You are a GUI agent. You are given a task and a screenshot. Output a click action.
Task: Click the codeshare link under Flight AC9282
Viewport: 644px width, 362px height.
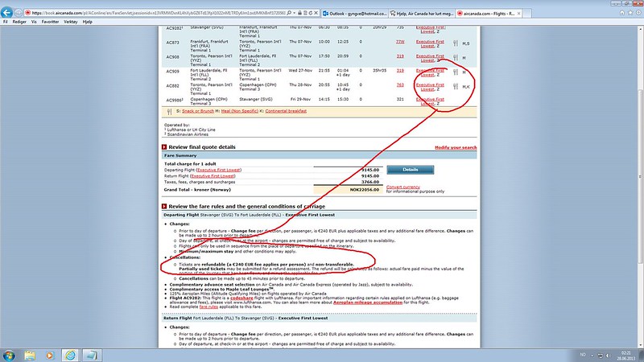(242, 298)
